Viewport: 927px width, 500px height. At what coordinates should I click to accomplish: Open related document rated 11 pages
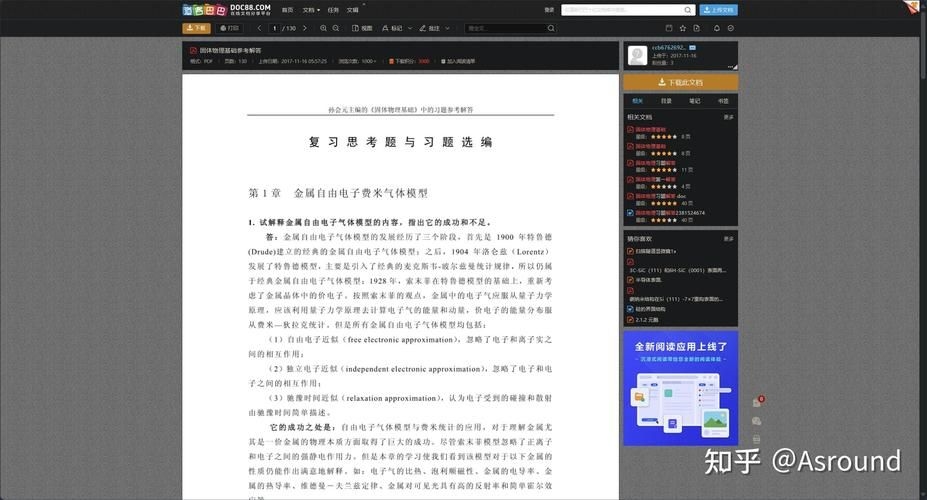(x=655, y=163)
